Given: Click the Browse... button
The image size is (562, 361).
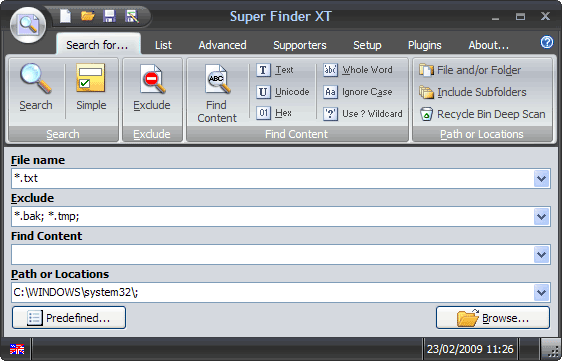Looking at the screenshot, I should (493, 318).
